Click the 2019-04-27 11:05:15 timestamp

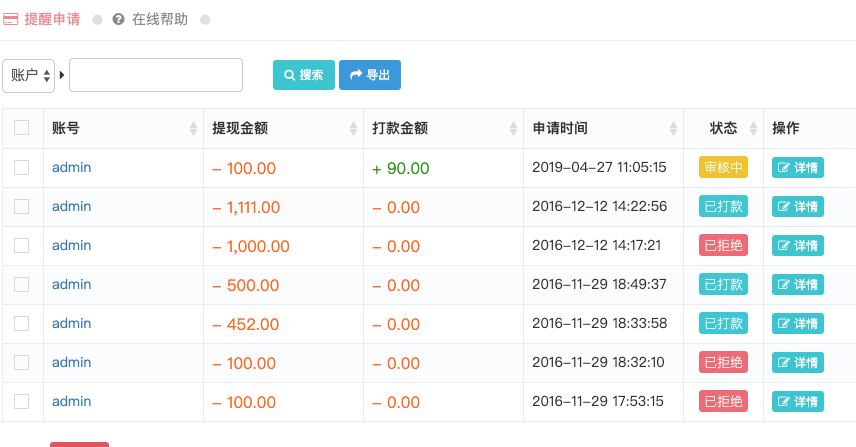pyautogui.click(x=599, y=167)
